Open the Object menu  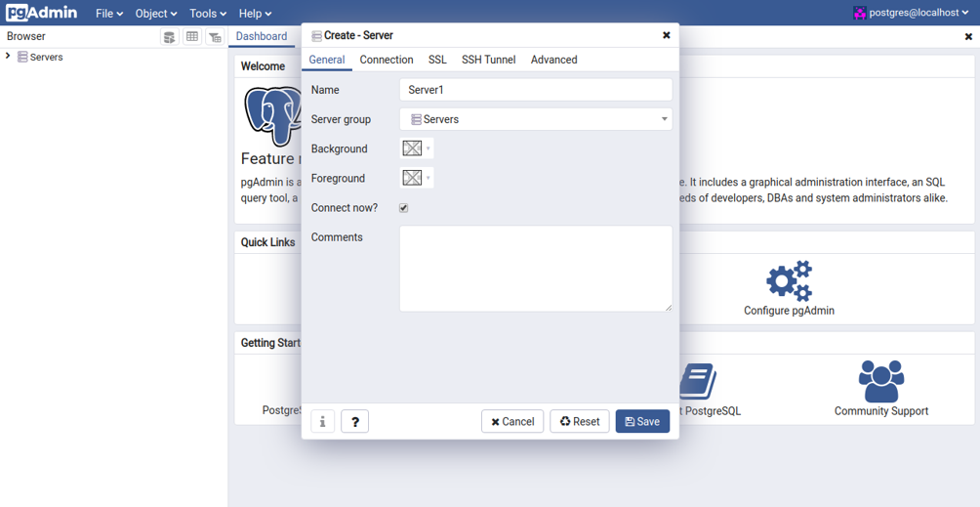[x=156, y=13]
